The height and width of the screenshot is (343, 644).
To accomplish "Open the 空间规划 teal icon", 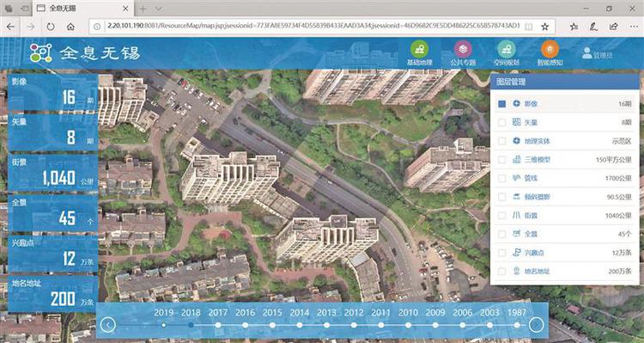I will (507, 49).
